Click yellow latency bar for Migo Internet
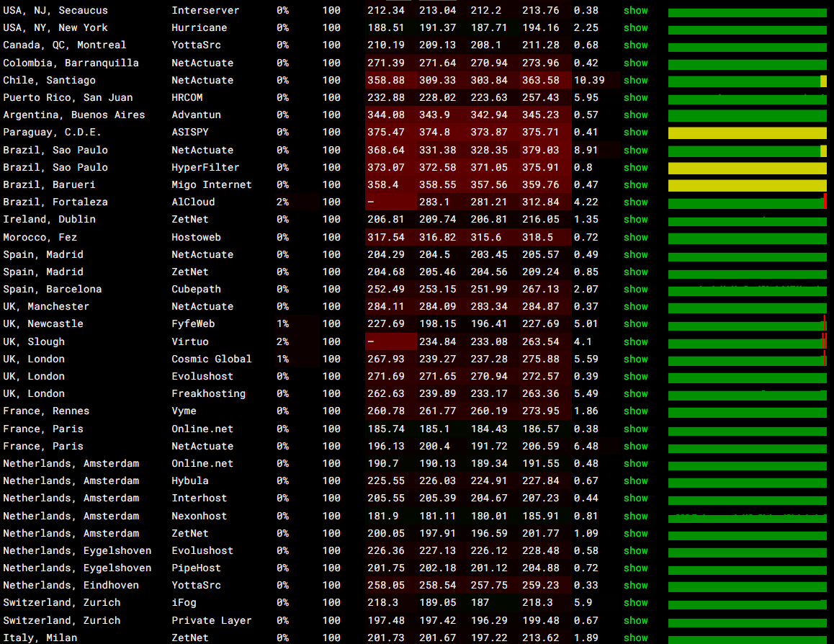 (748, 186)
